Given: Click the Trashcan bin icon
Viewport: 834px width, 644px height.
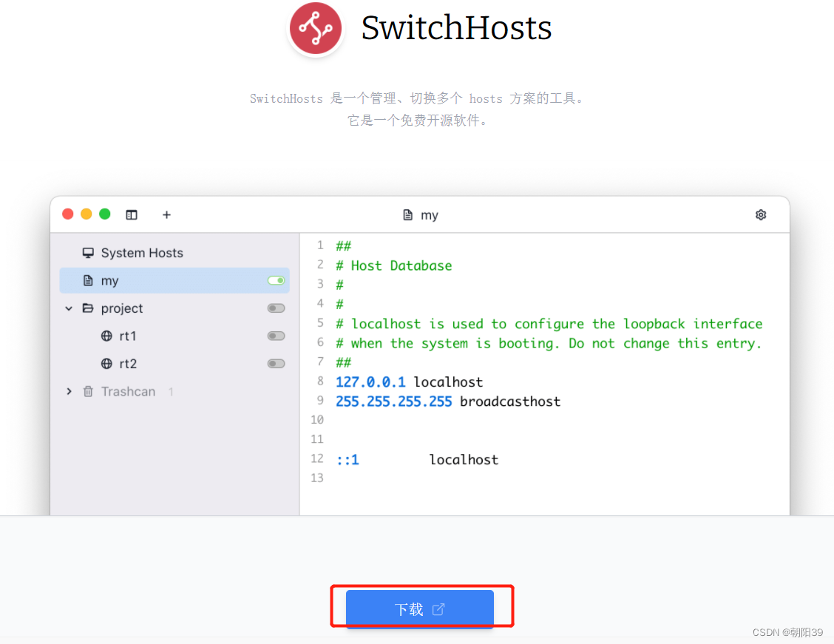Looking at the screenshot, I should 88,391.
